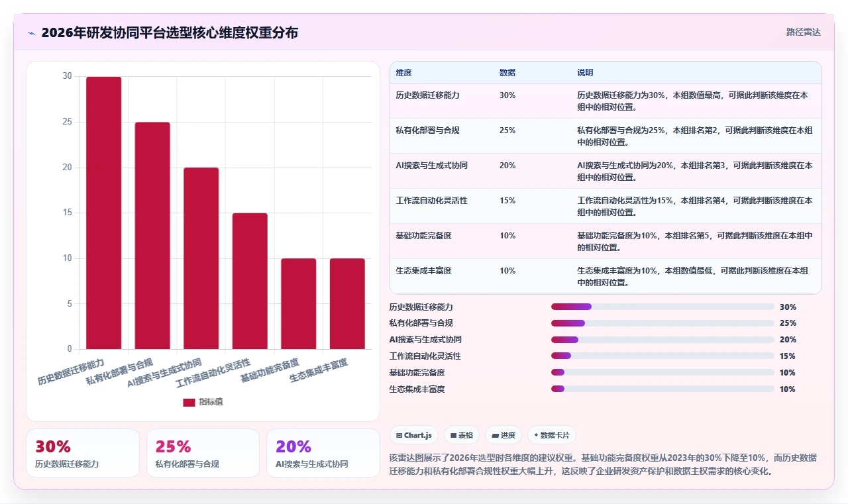Screen dimensions: 848x504
Task: Click the 私有化部署与合规 progress bar
Action: click(x=662, y=323)
